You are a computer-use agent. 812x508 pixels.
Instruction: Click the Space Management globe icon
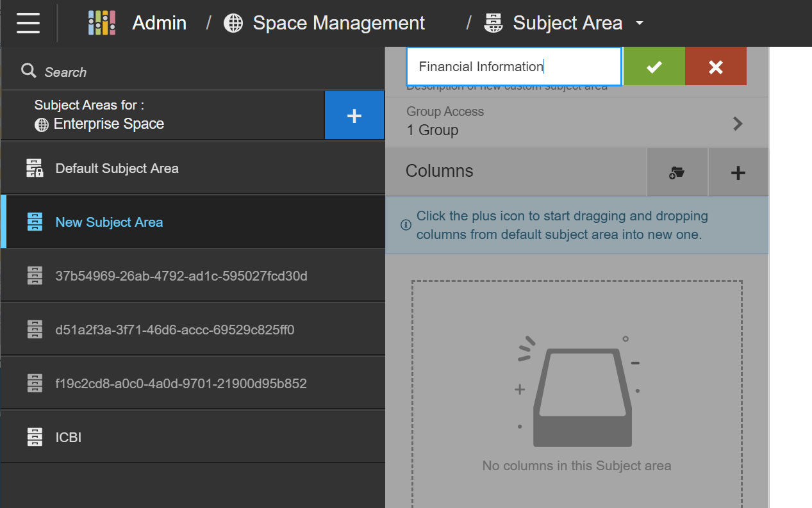point(233,24)
